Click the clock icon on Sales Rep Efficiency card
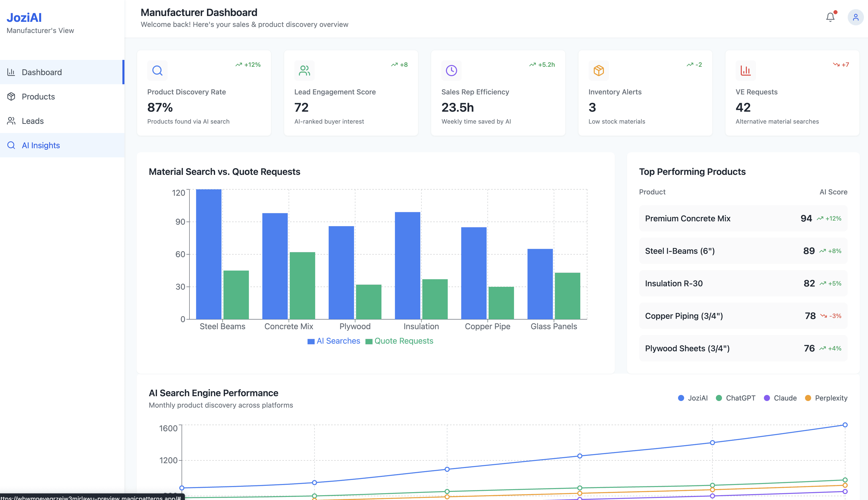Viewport: 868px width, 500px height. pyautogui.click(x=451, y=70)
